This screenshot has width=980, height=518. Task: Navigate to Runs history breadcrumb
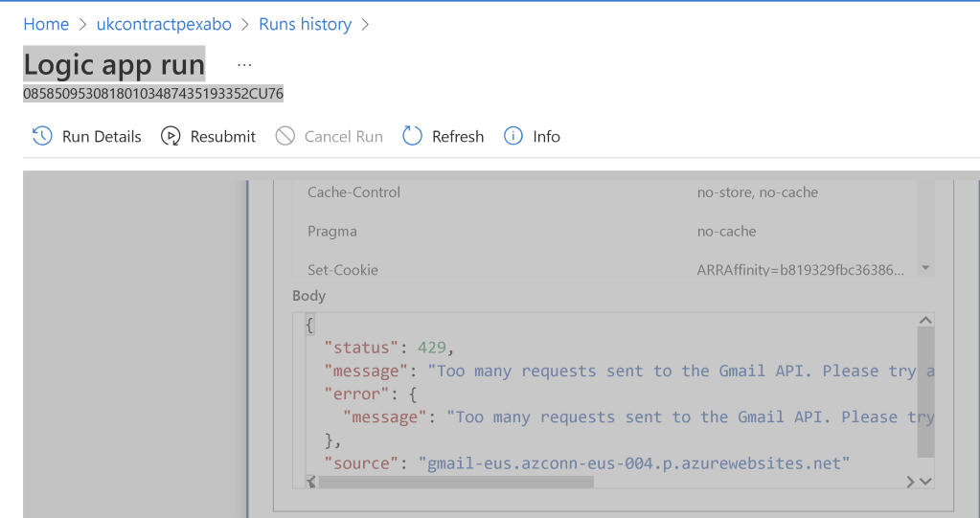tap(305, 24)
